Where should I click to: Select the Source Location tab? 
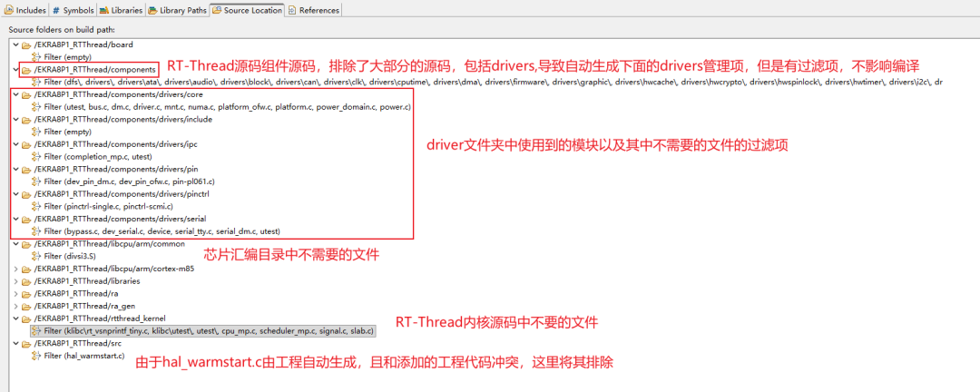tap(247, 10)
